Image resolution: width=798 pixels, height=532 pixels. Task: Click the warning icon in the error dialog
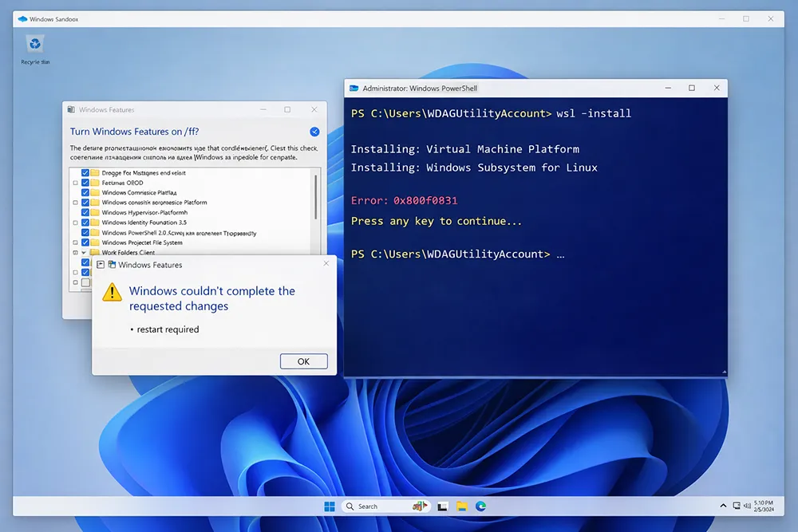click(112, 293)
